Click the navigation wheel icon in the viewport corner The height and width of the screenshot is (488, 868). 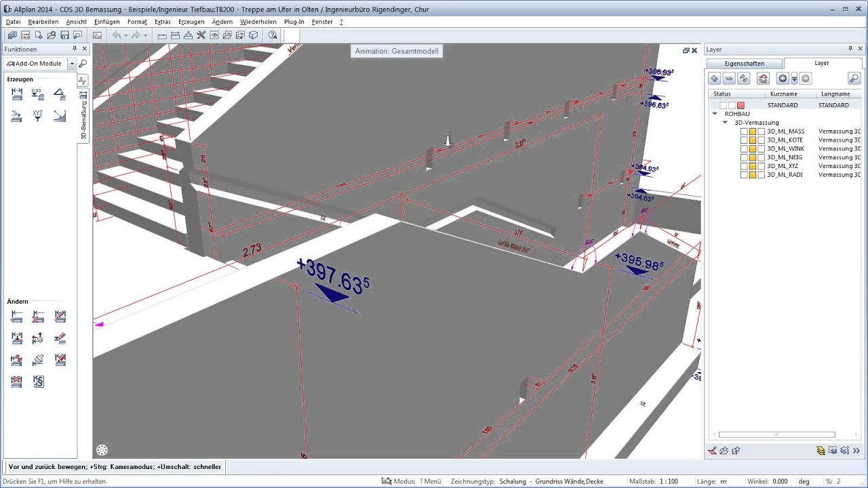click(102, 450)
